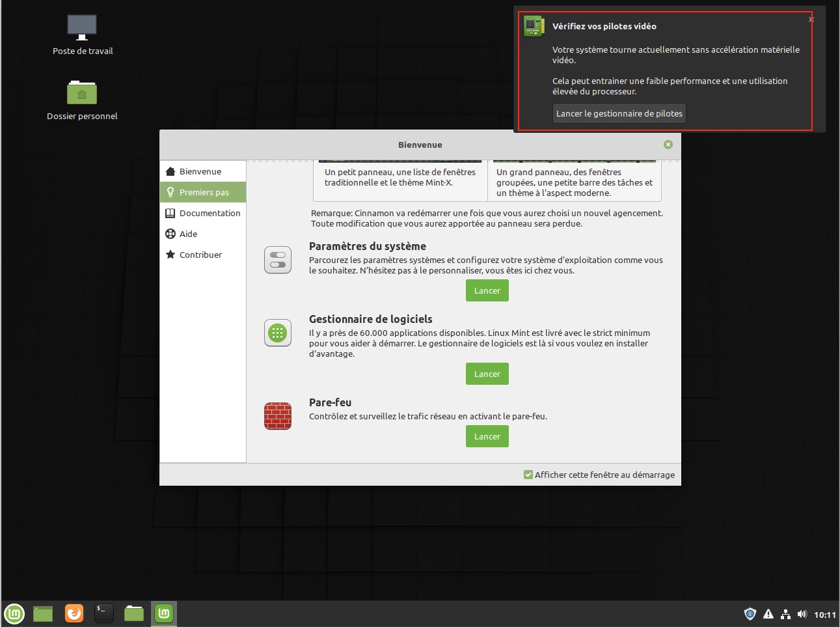840x627 pixels.
Task: Open the sound volume tray icon
Action: coord(802,614)
